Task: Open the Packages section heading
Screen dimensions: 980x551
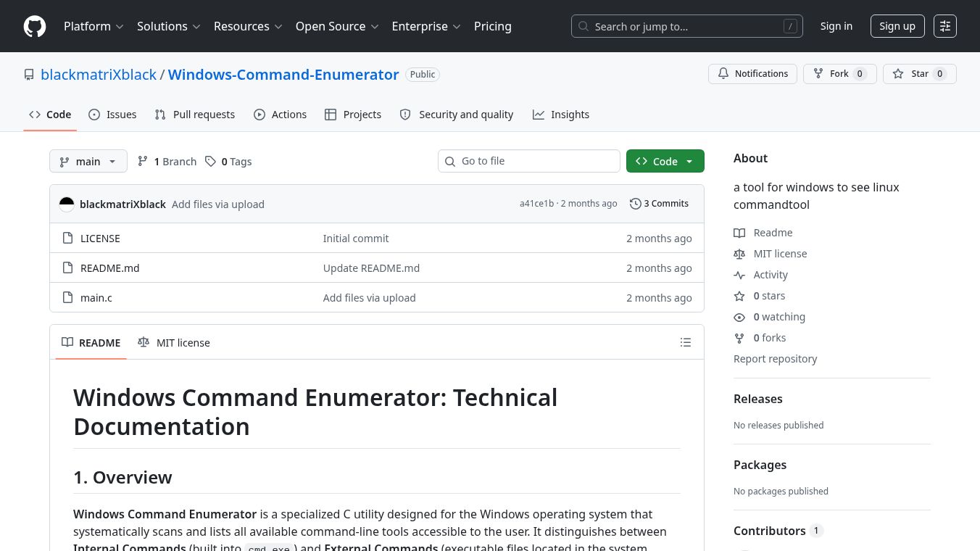Action: (x=760, y=465)
